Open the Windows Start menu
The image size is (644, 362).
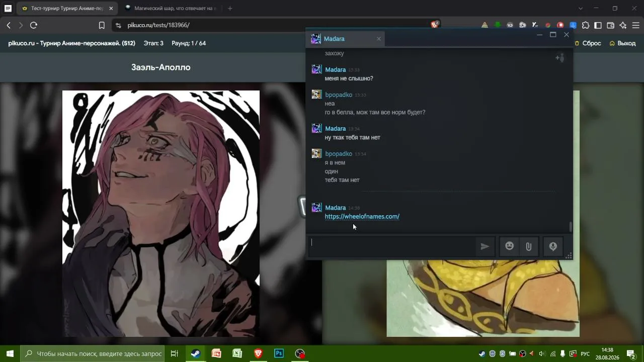tap(10, 353)
